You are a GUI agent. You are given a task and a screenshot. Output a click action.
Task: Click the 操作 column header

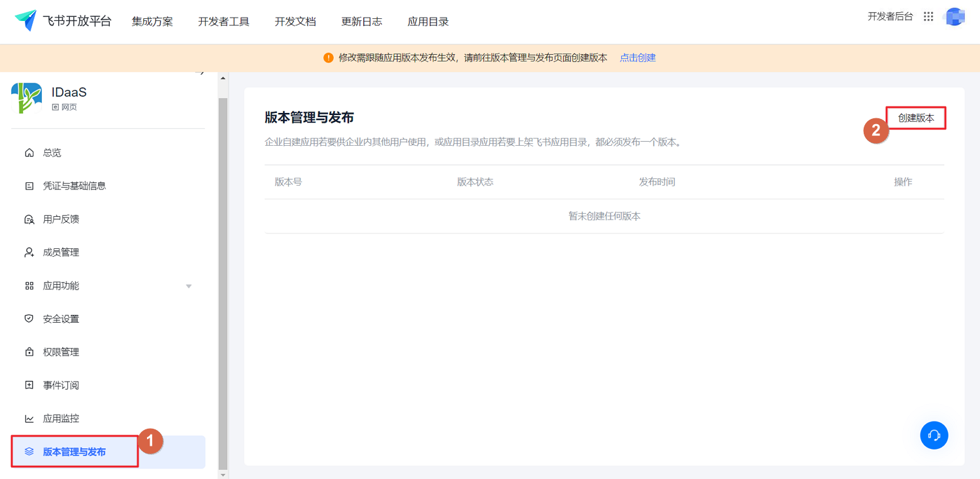903,182
